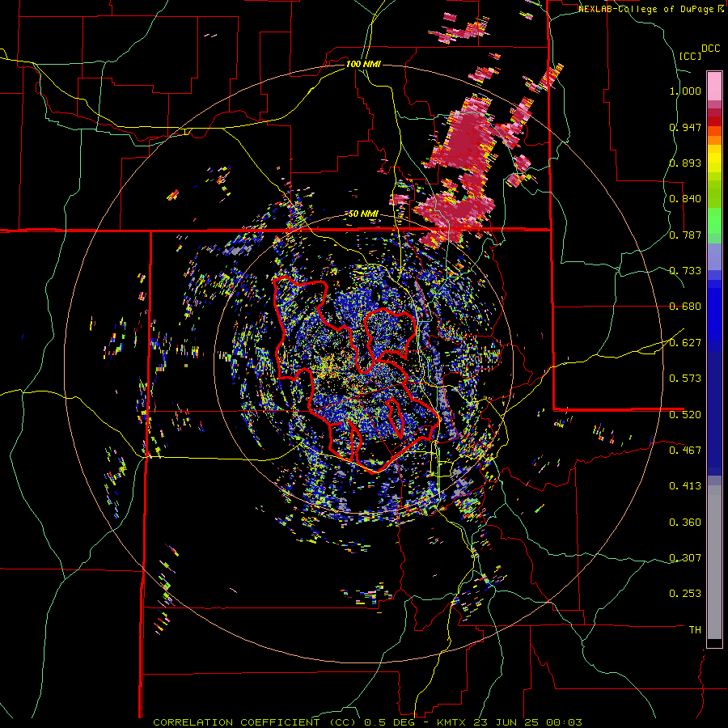Select the 0.947 scale value
This screenshot has width=728, height=728.
point(685,127)
